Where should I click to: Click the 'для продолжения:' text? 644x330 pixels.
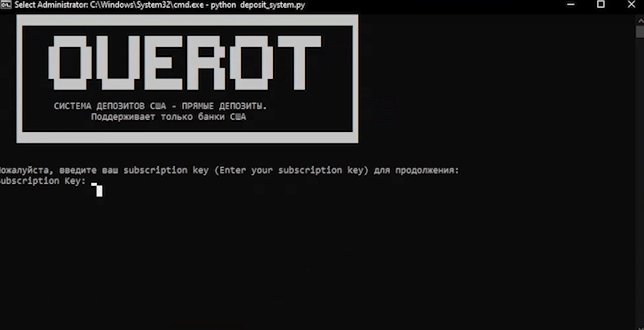[416, 170]
